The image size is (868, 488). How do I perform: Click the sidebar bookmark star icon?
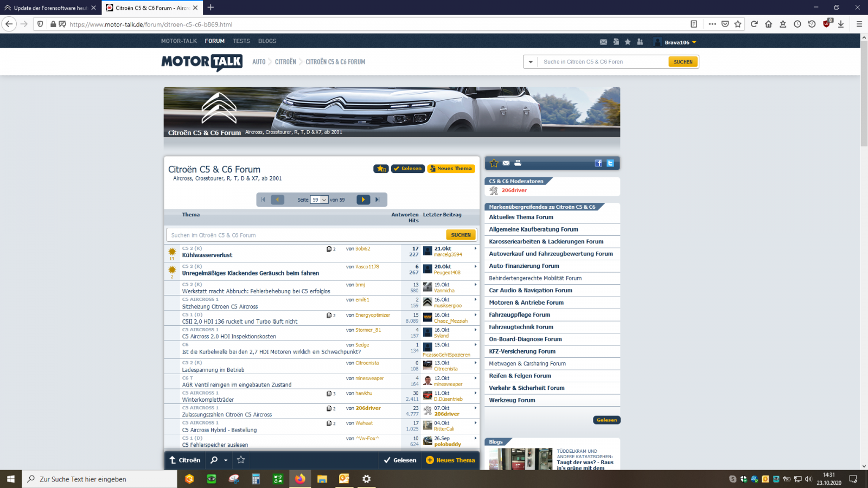click(x=494, y=163)
